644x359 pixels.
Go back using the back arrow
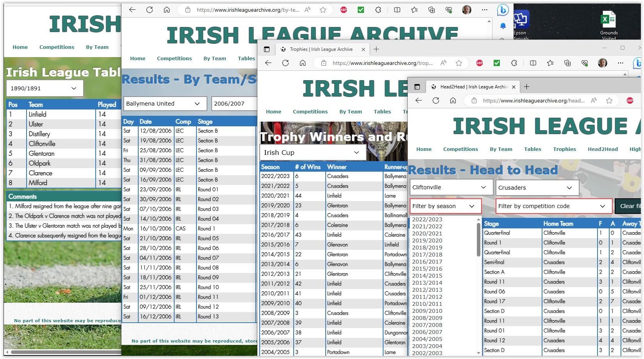(418, 100)
